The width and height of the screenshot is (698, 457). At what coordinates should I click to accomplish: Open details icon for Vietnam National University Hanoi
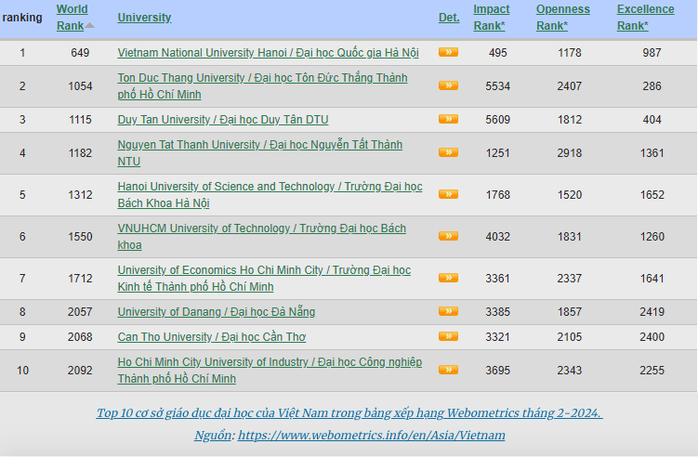448,52
